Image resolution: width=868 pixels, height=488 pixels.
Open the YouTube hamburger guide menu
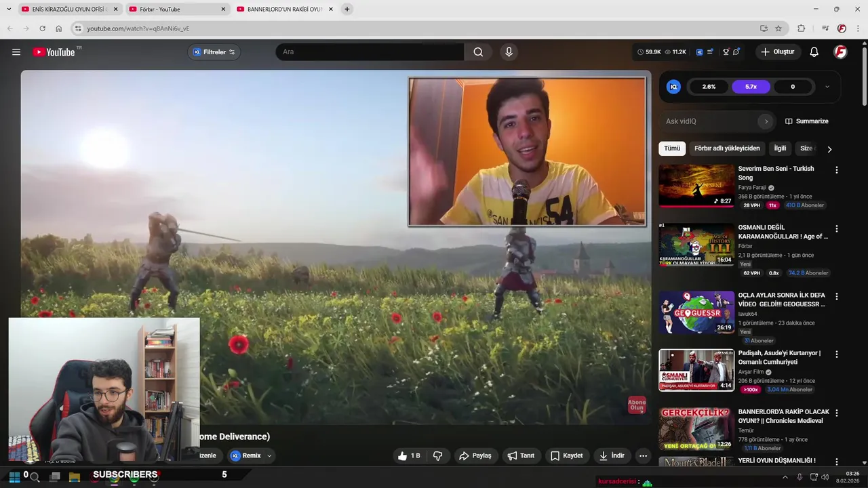pos(16,52)
